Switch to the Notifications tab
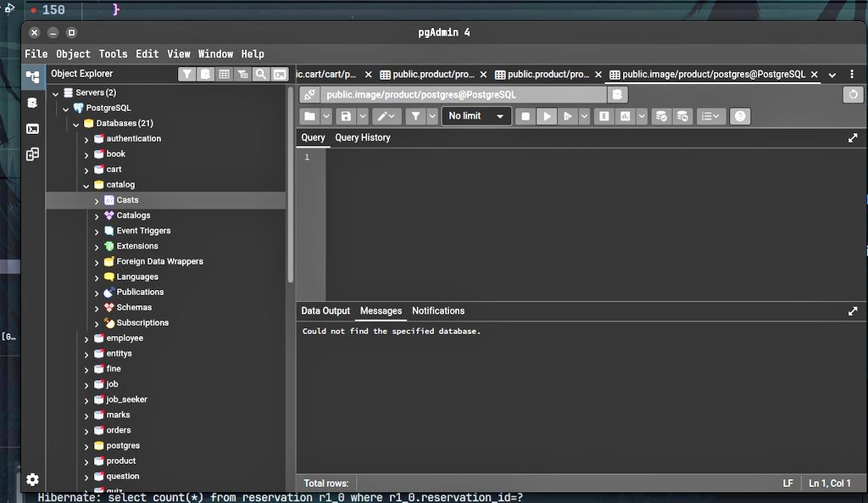 tap(438, 310)
